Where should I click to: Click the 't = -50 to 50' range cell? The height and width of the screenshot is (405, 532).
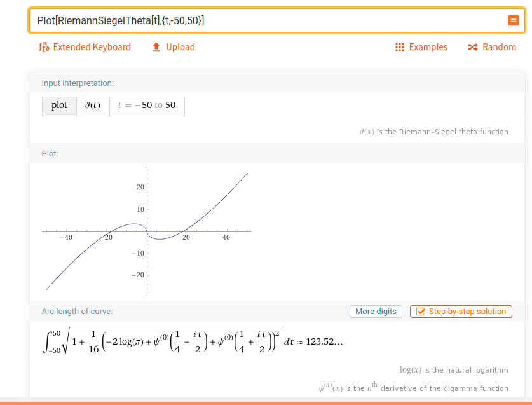click(147, 106)
